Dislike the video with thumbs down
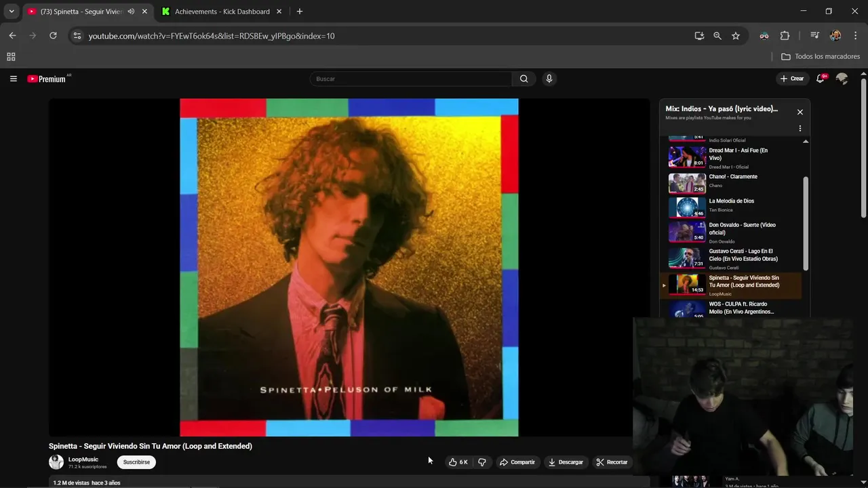Image resolution: width=868 pixels, height=488 pixels. (482, 462)
